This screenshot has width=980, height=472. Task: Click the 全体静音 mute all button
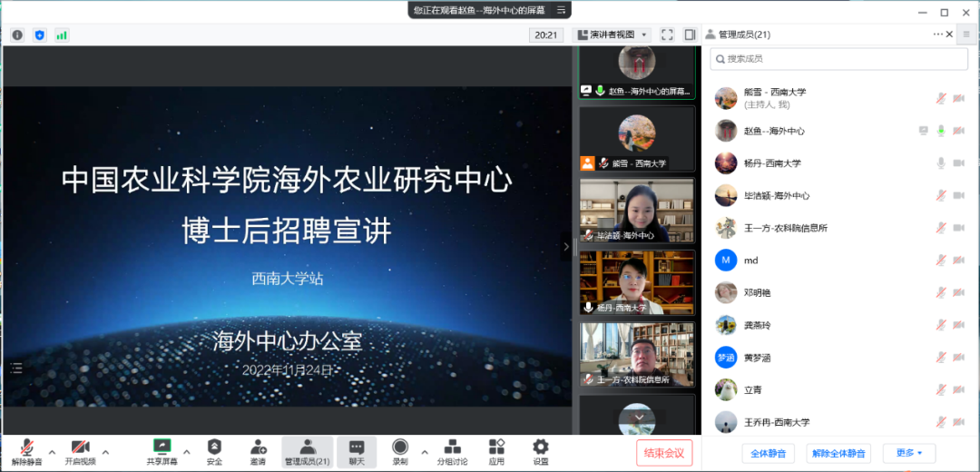769,453
